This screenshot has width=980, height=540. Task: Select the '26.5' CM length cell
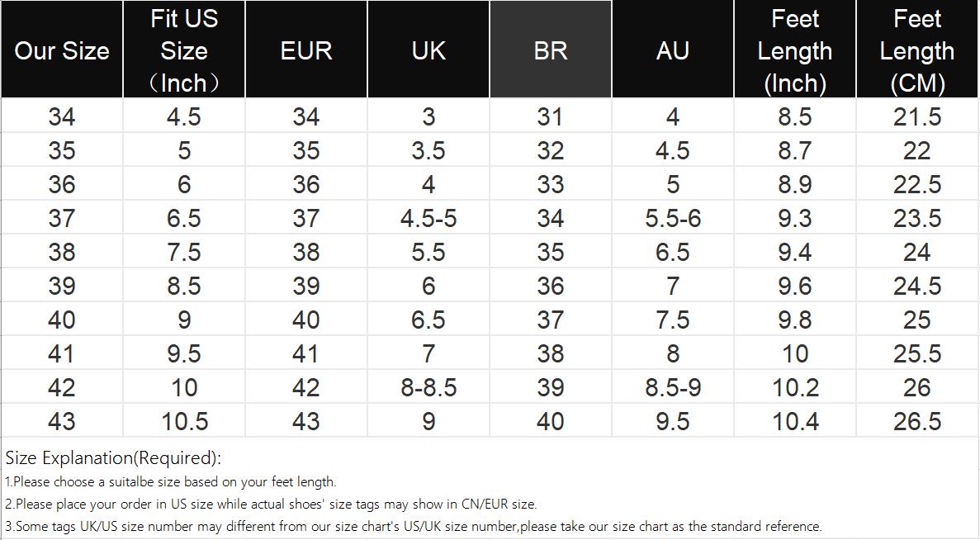tap(917, 421)
